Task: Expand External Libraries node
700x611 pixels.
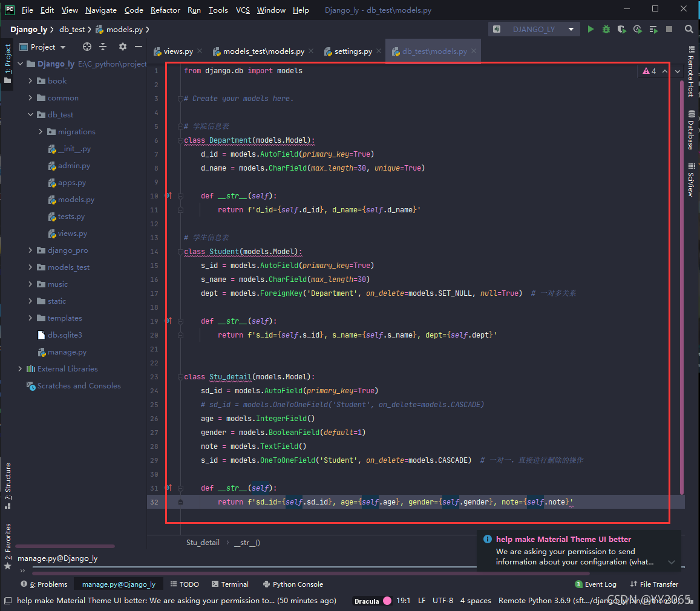Action: point(20,368)
